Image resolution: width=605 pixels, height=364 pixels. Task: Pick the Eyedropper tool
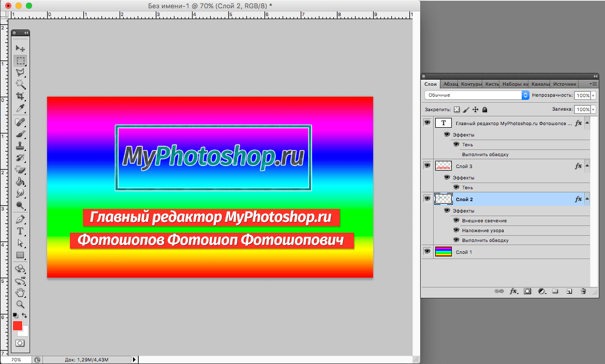21,109
